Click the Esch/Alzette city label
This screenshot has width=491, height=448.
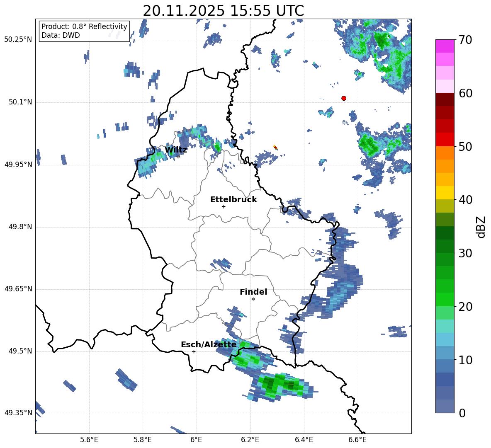[209, 344]
